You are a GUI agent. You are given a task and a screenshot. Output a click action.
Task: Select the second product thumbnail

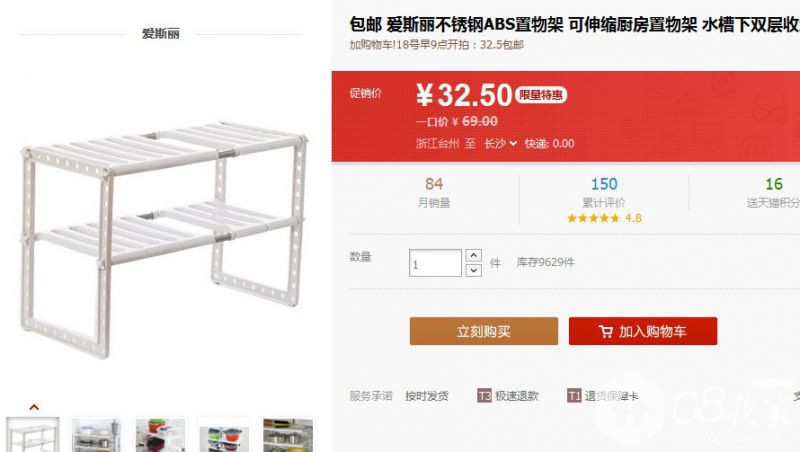click(96, 435)
